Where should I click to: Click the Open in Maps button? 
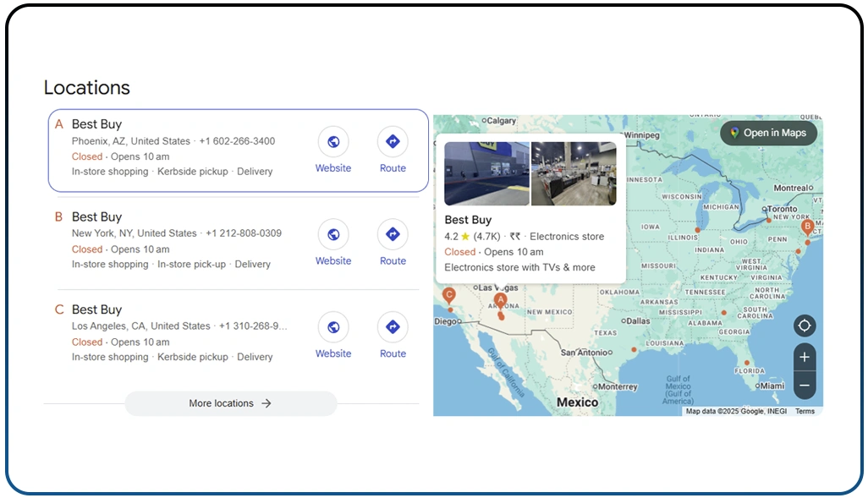pos(768,133)
